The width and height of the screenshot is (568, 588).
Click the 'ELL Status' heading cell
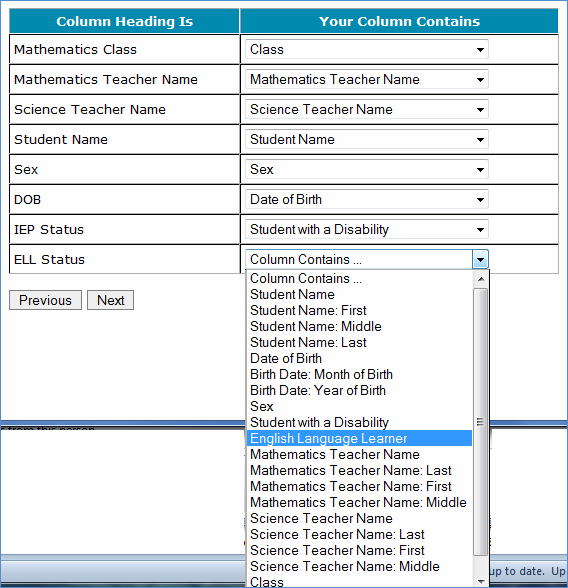(x=124, y=260)
